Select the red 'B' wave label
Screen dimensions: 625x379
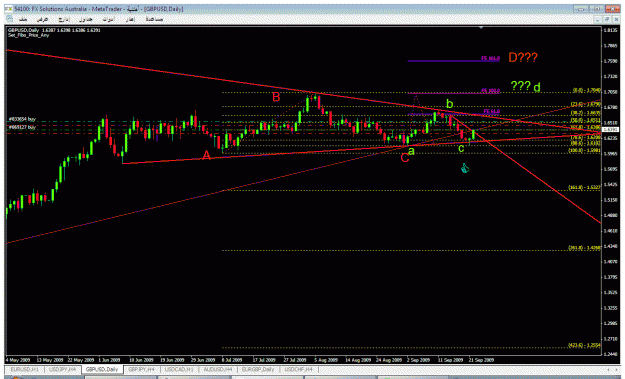click(276, 97)
